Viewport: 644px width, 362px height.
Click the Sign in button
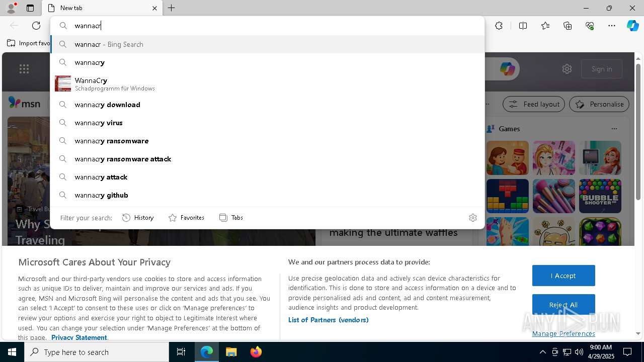[x=602, y=69]
